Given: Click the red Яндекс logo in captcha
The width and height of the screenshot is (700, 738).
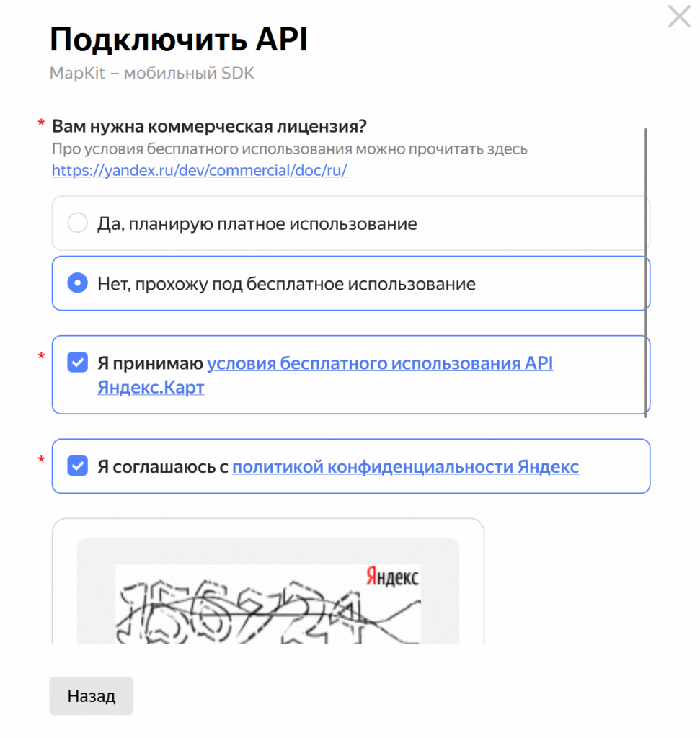Looking at the screenshot, I should [392, 577].
